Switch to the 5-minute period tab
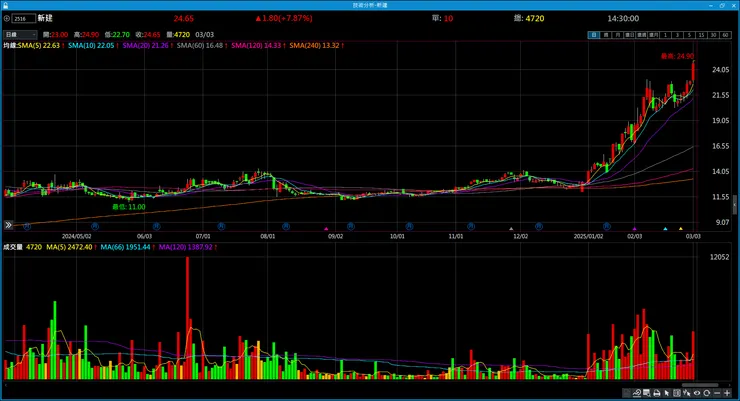Image resolution: width=740 pixels, height=401 pixels. 689,35
